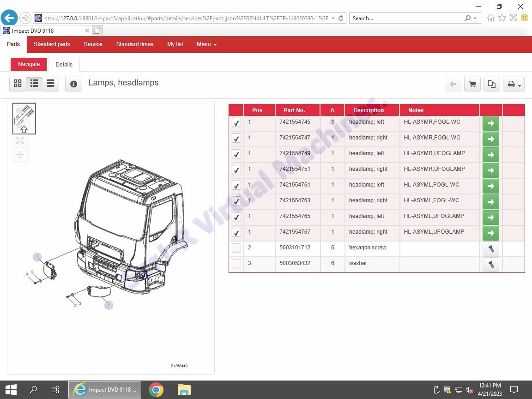Check the hexagon screw 5003101712 checkbox
This screenshot has width=532, height=399.
(236, 248)
